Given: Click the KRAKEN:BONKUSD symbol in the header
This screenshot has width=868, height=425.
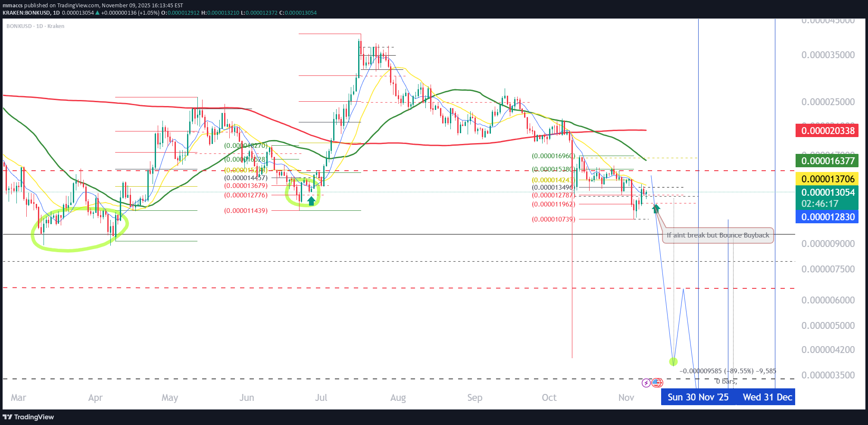Looking at the screenshot, I should pyautogui.click(x=26, y=13).
